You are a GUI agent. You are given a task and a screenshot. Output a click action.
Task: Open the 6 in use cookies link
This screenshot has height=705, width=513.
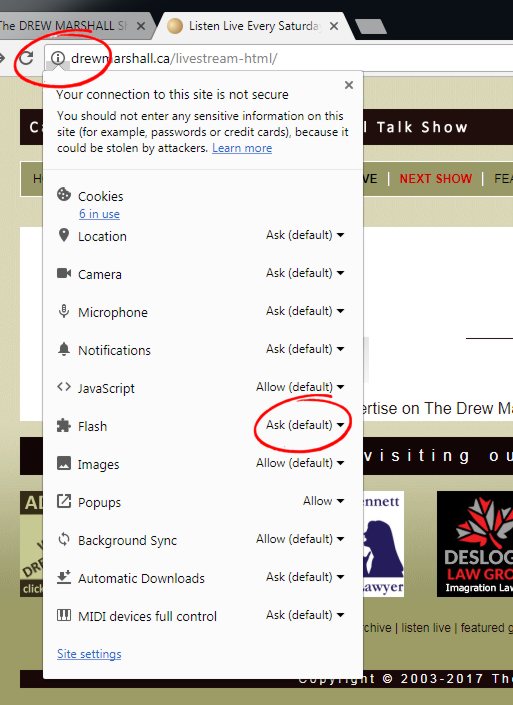pyautogui.click(x=99, y=214)
